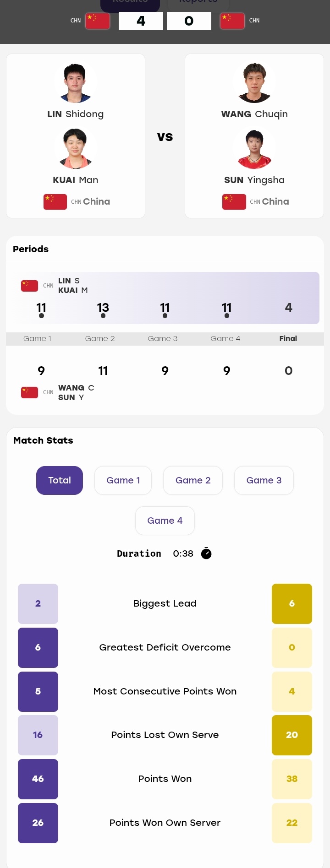The image size is (330, 868).
Task: Open SUN Yingsha's player photo
Action: click(x=254, y=148)
